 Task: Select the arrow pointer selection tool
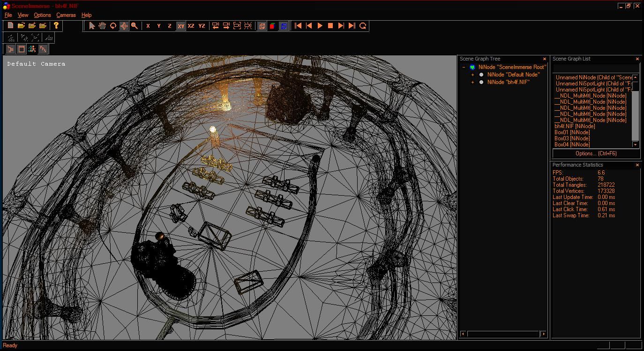tap(92, 26)
